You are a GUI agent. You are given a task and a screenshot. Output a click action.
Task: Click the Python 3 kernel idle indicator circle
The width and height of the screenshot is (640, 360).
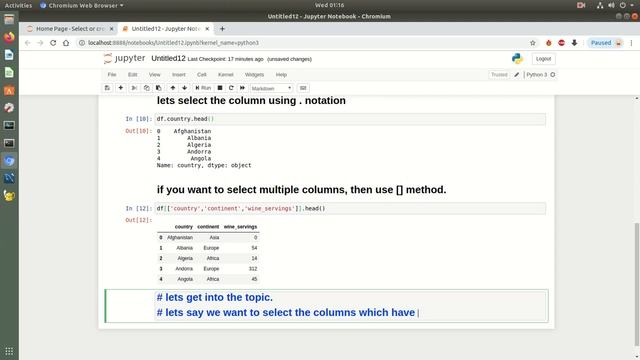(553, 75)
